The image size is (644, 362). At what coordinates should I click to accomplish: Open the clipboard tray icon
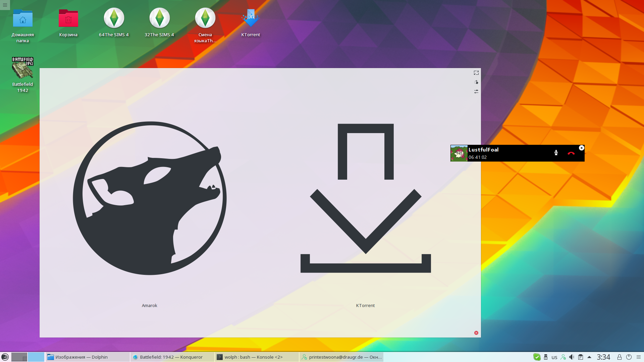(x=581, y=357)
